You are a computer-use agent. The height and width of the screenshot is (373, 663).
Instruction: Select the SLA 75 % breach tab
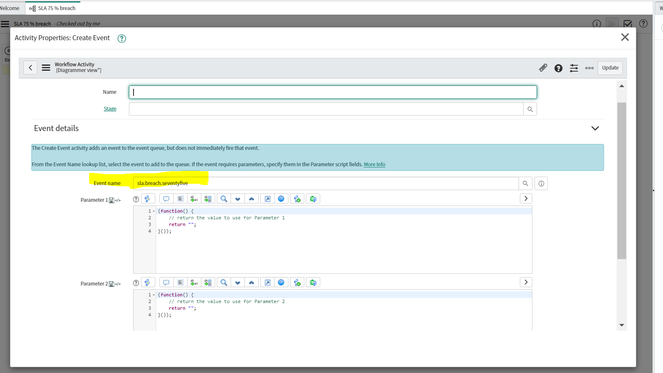click(x=53, y=8)
